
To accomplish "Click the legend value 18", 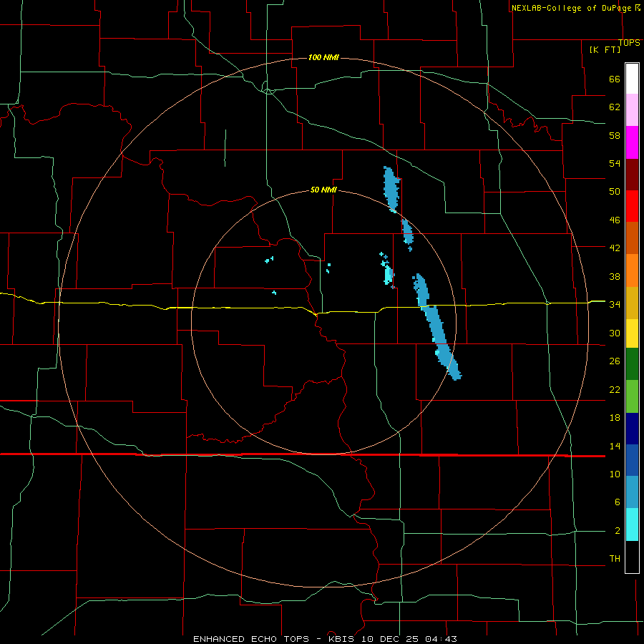I will (615, 418).
